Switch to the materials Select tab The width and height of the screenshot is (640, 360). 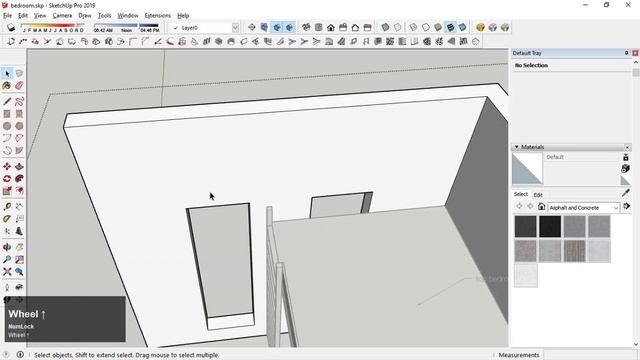521,194
